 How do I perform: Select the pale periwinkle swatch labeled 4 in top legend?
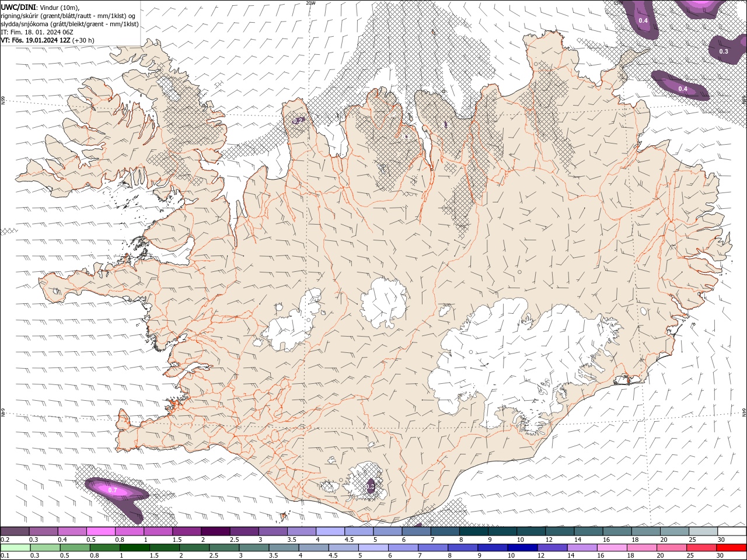[330, 531]
